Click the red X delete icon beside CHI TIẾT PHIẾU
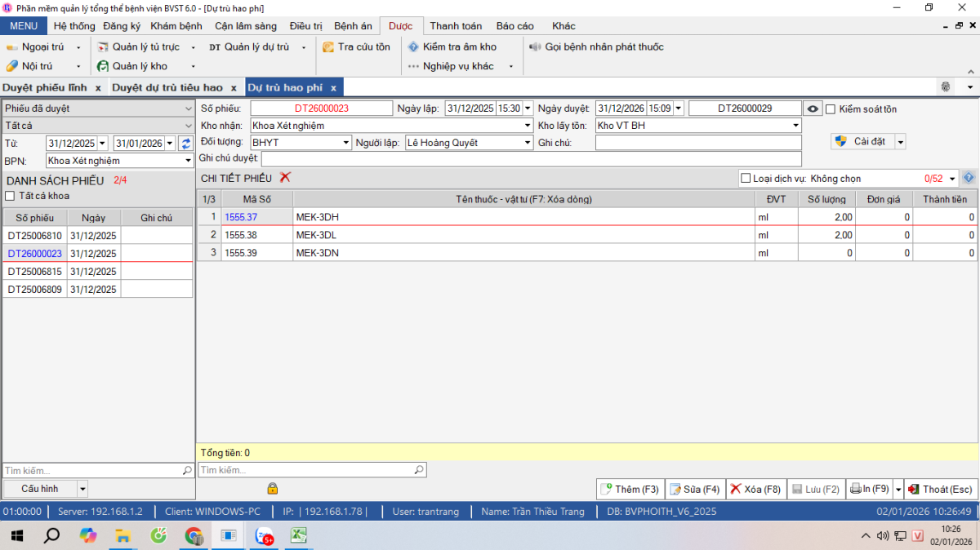Image resolution: width=980 pixels, height=550 pixels. coord(285,177)
